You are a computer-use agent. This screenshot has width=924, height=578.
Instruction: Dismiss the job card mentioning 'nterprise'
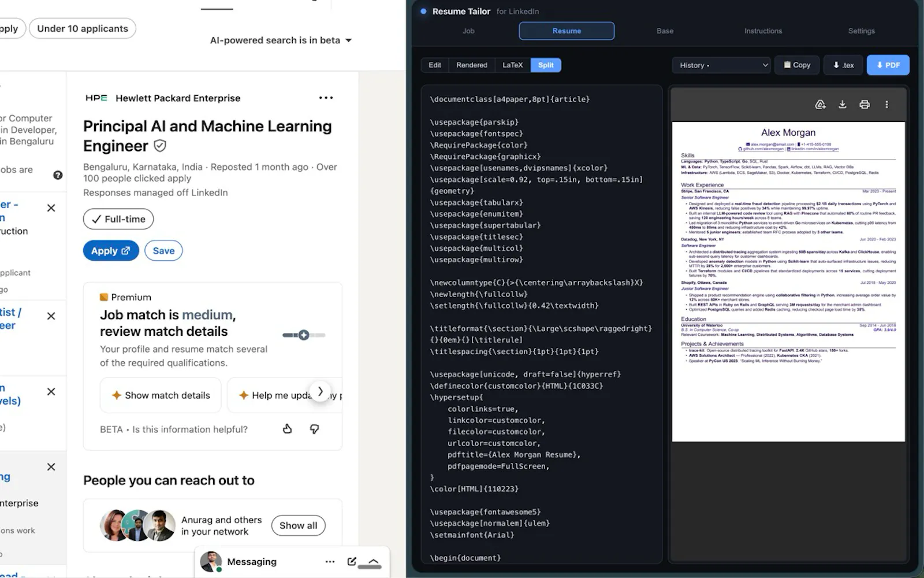(x=51, y=467)
